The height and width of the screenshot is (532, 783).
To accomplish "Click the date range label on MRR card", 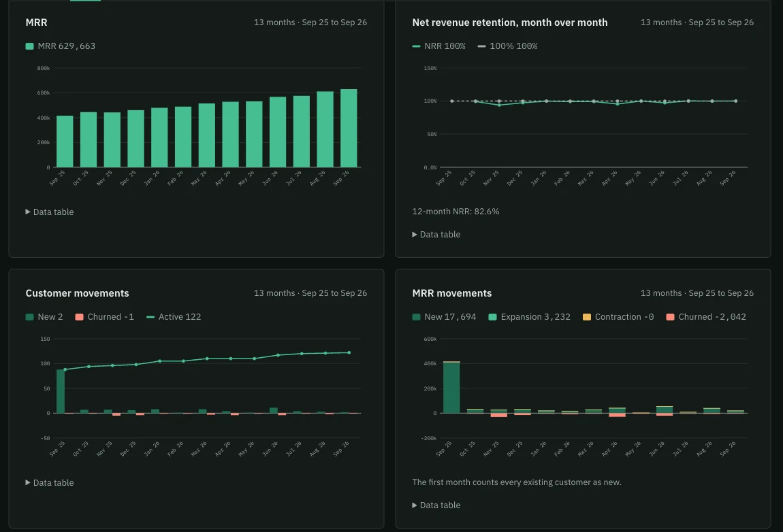I will click(x=310, y=22).
